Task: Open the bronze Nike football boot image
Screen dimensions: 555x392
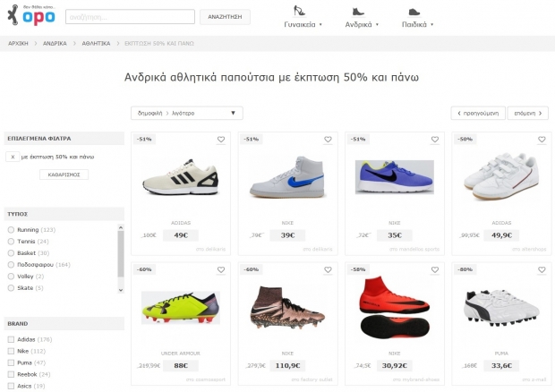Action: (x=287, y=307)
